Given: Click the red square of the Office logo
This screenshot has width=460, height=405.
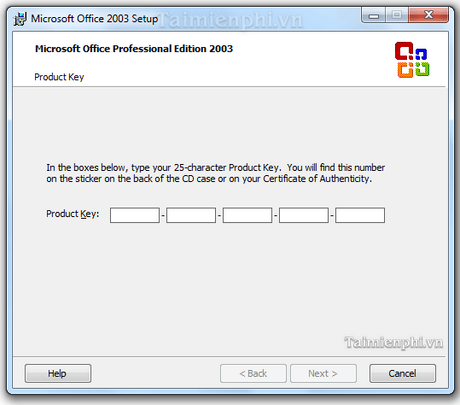Looking at the screenshot, I should [x=404, y=51].
